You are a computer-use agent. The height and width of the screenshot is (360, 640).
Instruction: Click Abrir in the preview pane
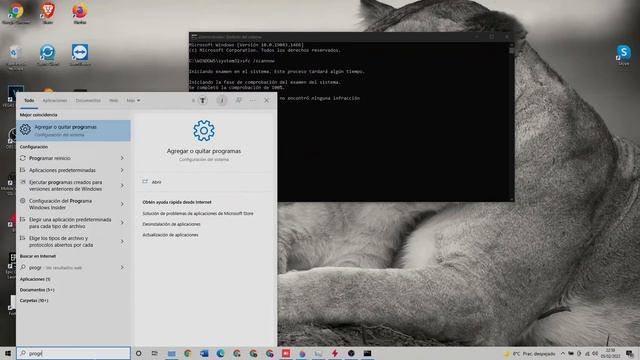(x=156, y=182)
